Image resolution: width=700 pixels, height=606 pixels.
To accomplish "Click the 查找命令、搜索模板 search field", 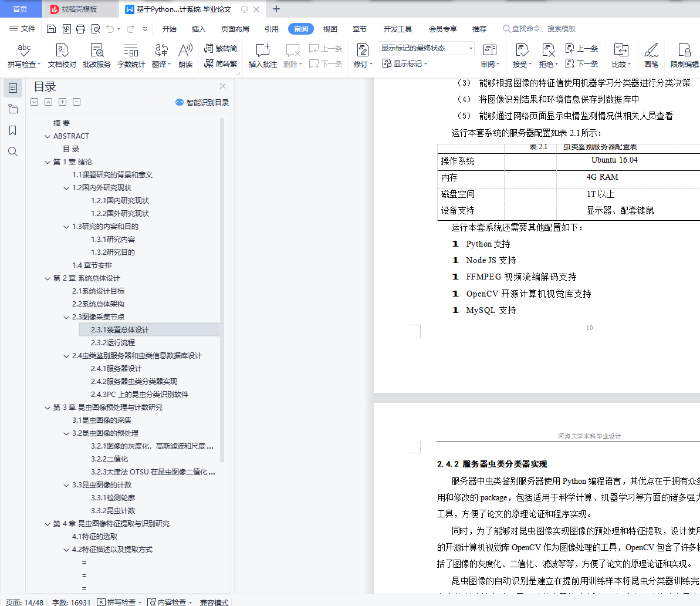I will click(x=539, y=29).
